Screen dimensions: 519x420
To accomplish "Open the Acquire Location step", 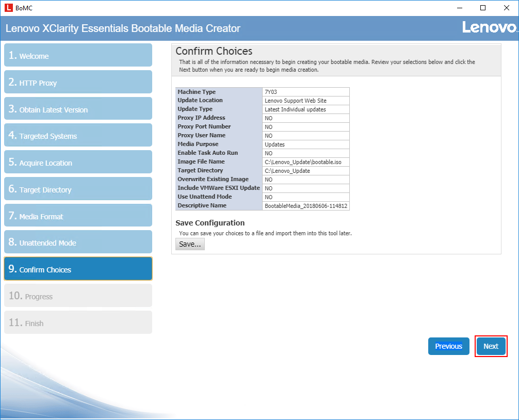I will (x=78, y=162).
